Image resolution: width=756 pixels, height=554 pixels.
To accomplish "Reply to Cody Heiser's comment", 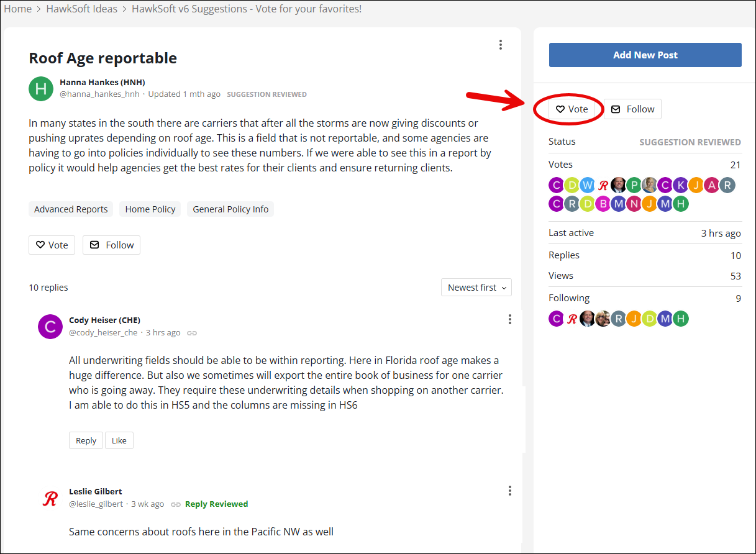I will point(86,440).
